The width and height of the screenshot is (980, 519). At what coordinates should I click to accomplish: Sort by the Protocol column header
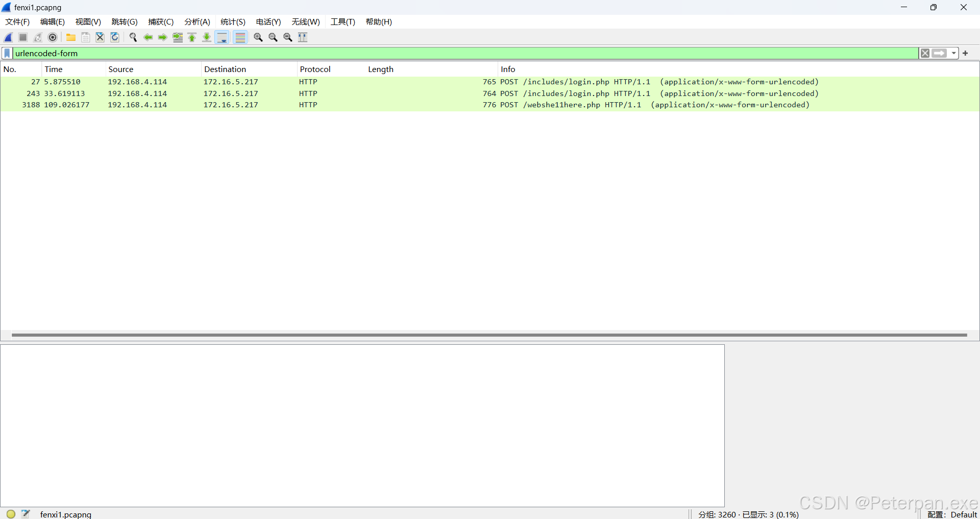331,69
